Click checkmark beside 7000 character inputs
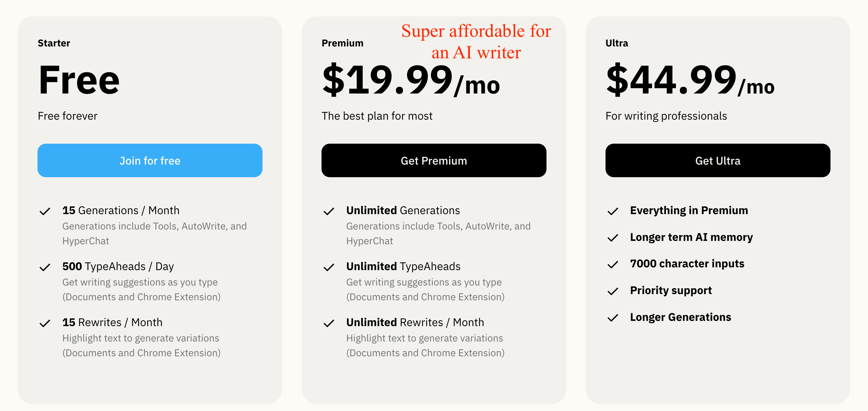The image size is (868, 411). (x=613, y=265)
